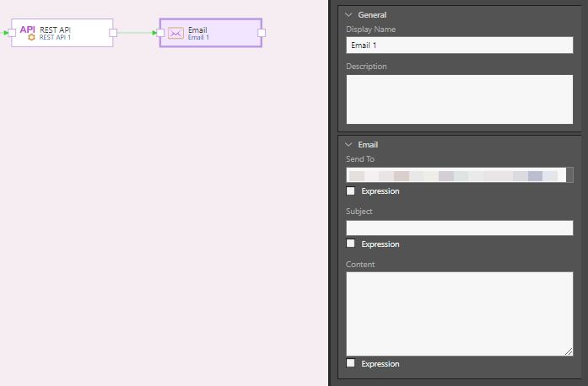Screen dimensions: 588x386
Task: Click the orange gear icon under API
Action: tap(31, 37)
